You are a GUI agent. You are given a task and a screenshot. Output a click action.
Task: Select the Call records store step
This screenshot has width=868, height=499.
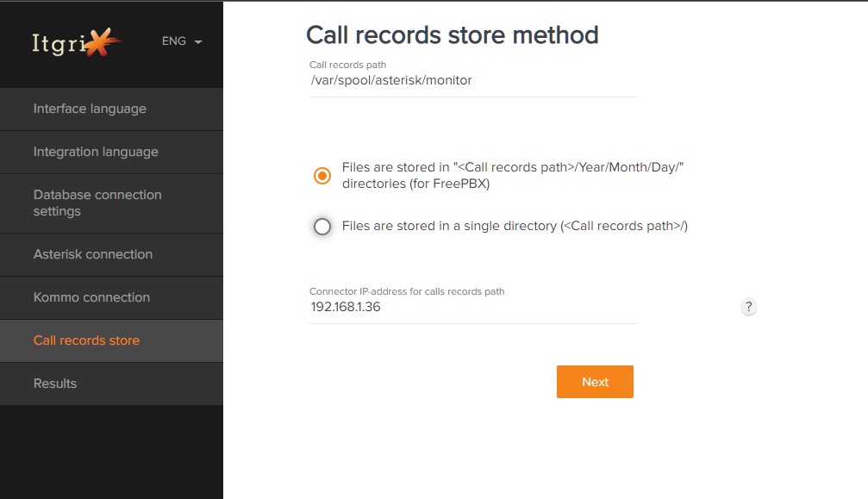[x=111, y=340]
